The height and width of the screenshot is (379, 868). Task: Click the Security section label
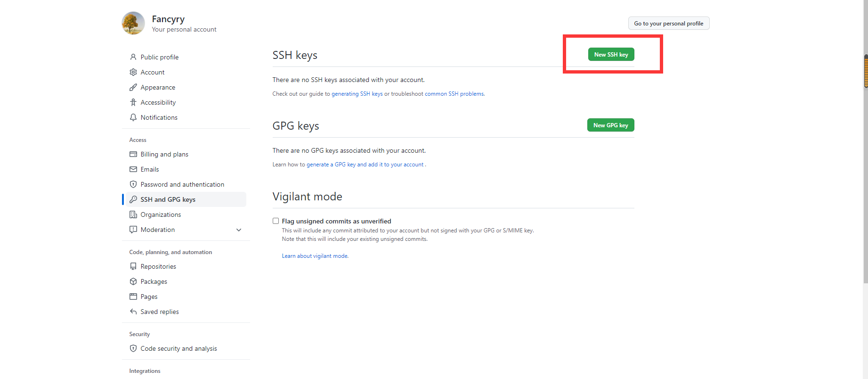coord(139,334)
